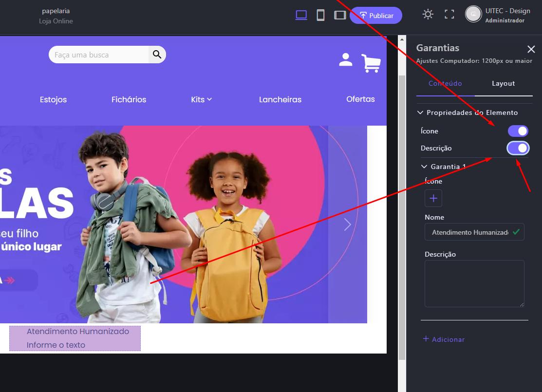Viewport: 542px width, 392px height.
Task: Disable the Ícone toggle
Action: [518, 131]
